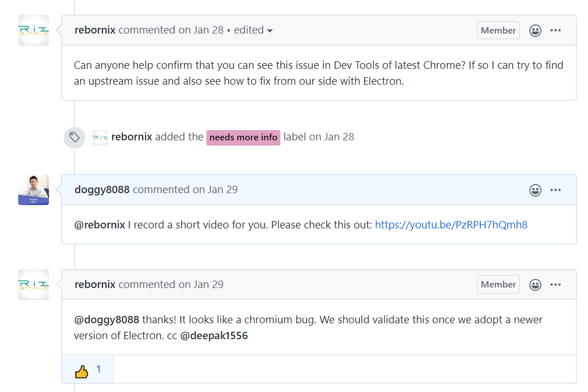The height and width of the screenshot is (392, 588).
Task: Open doggy8088's avatar picture
Action: click(34, 190)
